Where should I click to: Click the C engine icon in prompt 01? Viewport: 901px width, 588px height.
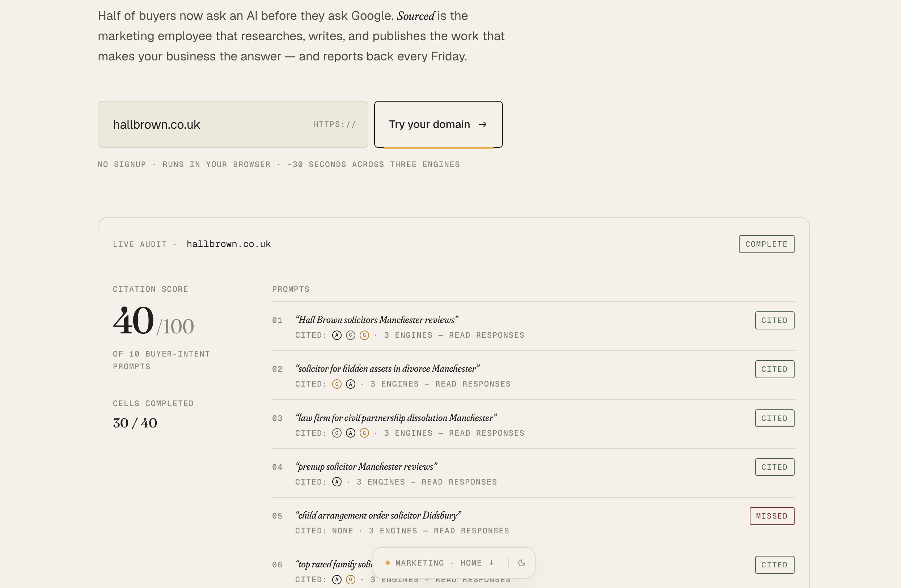[x=351, y=335]
